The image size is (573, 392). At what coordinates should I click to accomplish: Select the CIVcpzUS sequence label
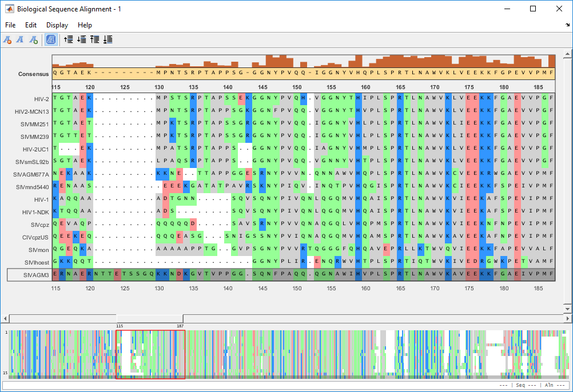tap(35, 237)
